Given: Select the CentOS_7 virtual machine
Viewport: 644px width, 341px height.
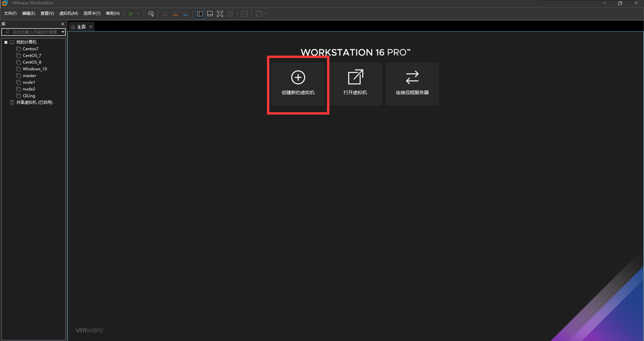Looking at the screenshot, I should pyautogui.click(x=32, y=56).
